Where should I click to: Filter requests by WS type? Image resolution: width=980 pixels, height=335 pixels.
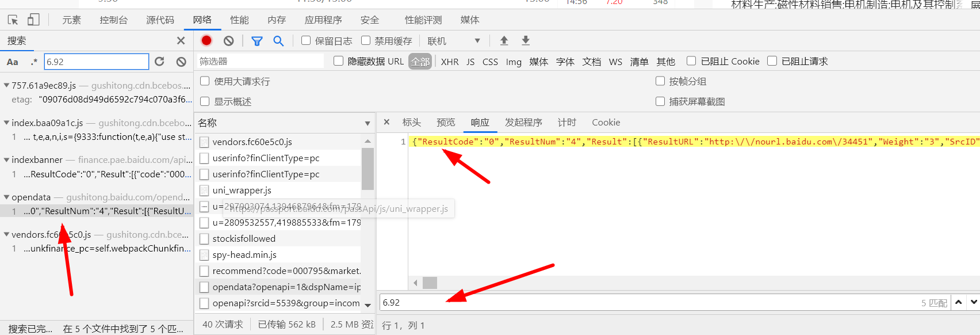pyautogui.click(x=615, y=62)
